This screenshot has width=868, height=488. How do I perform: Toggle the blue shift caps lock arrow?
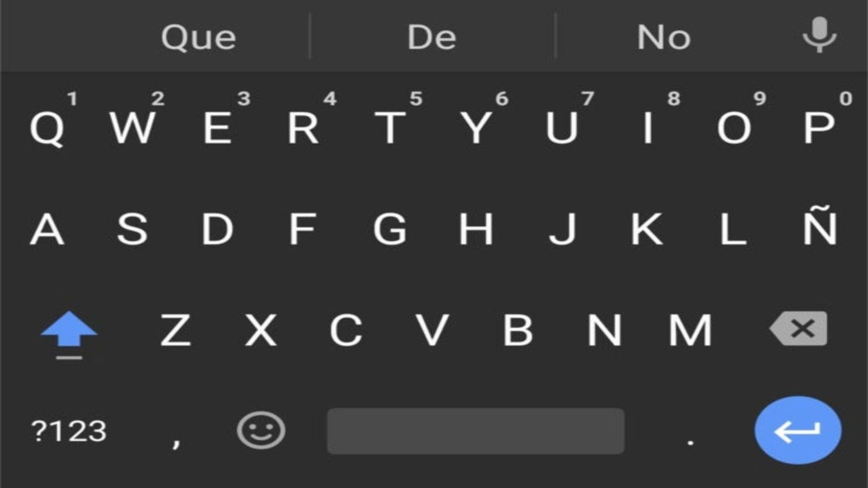[69, 335]
